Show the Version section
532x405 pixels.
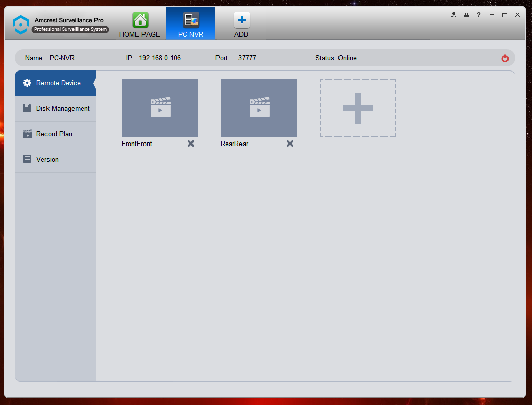56,159
